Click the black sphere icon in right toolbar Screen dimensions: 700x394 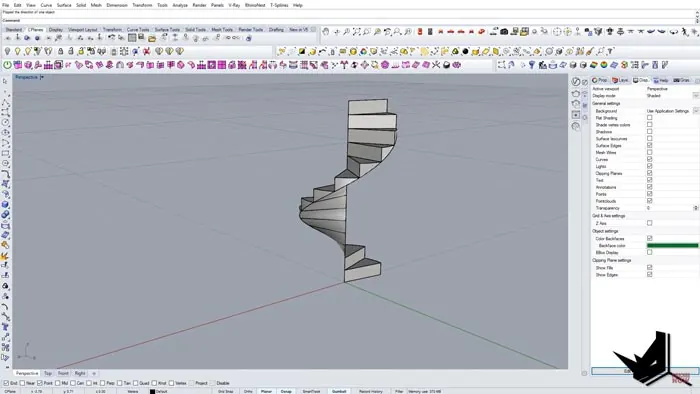(465, 52)
